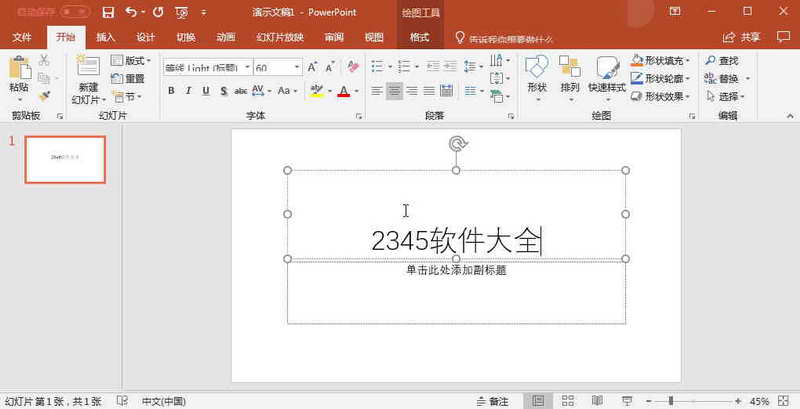Image resolution: width=800 pixels, height=409 pixels.
Task: Click the Undo arrow icon
Action: tap(131, 12)
